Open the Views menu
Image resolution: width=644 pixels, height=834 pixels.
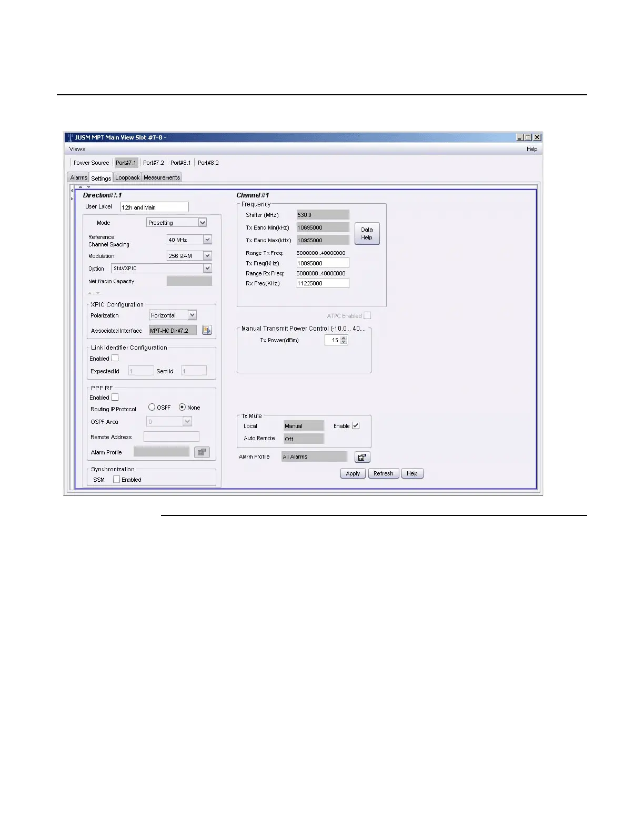[77, 149]
